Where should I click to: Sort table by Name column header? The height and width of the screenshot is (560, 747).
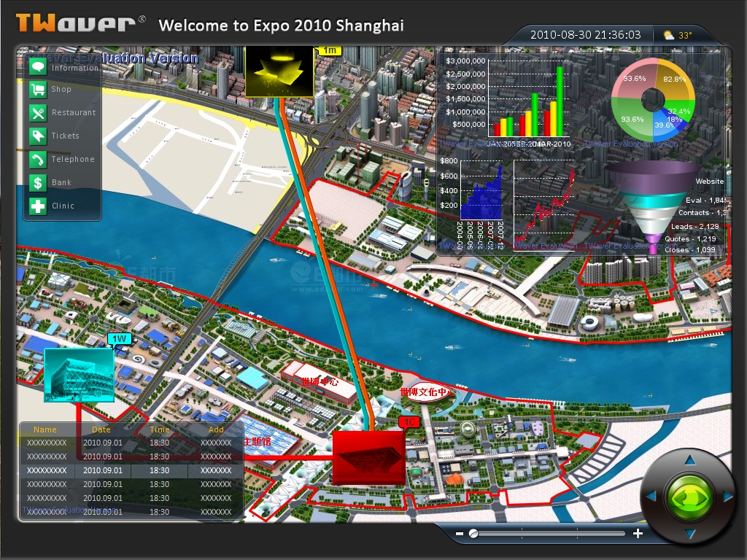point(44,429)
